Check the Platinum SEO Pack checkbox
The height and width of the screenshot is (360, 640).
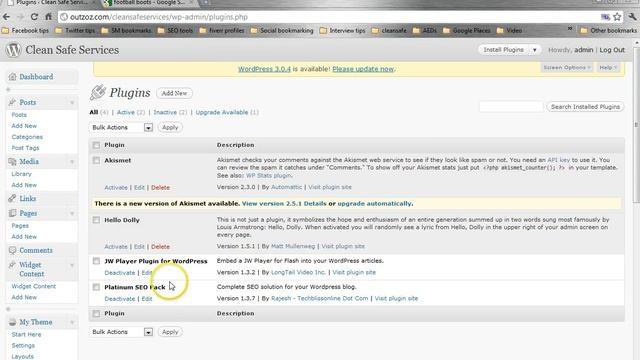(96, 287)
